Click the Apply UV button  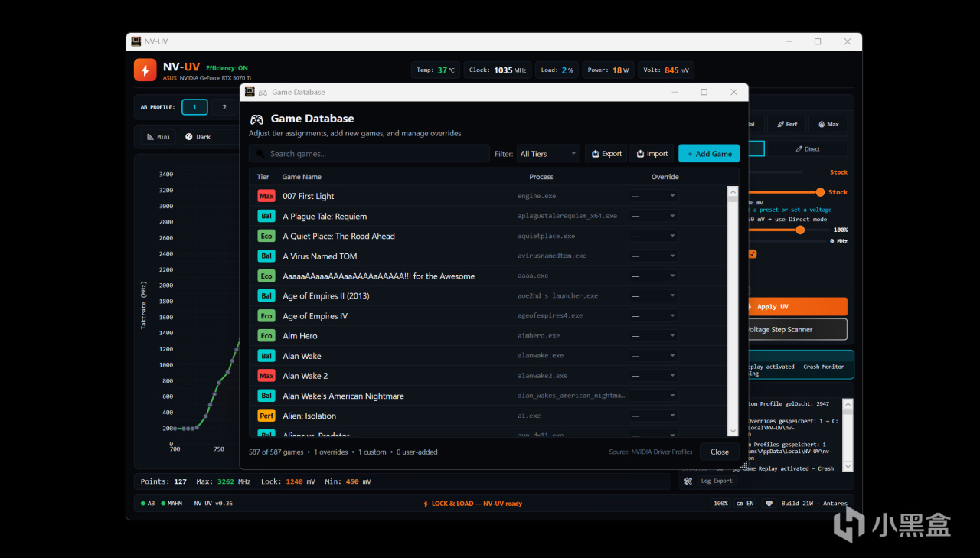[x=796, y=307]
